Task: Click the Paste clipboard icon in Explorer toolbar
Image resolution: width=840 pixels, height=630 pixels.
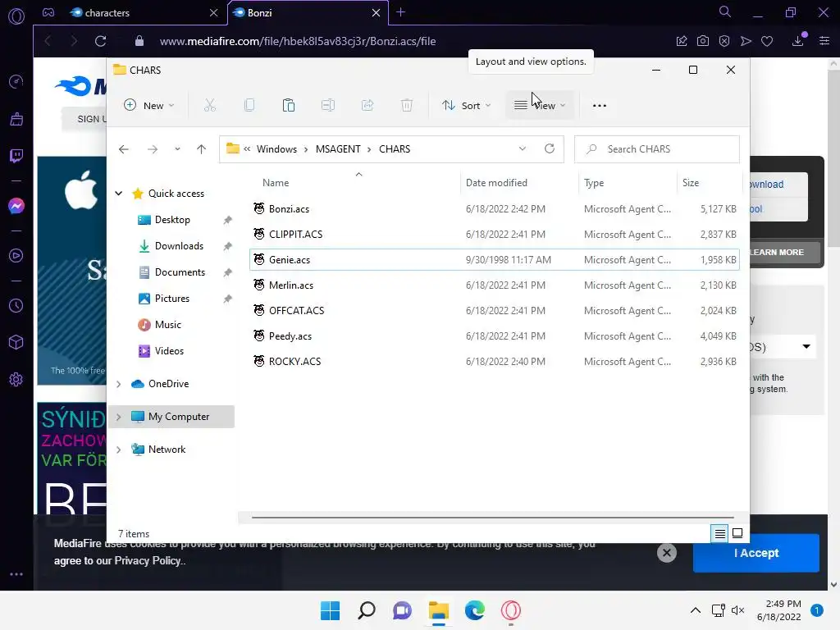Action: (288, 105)
